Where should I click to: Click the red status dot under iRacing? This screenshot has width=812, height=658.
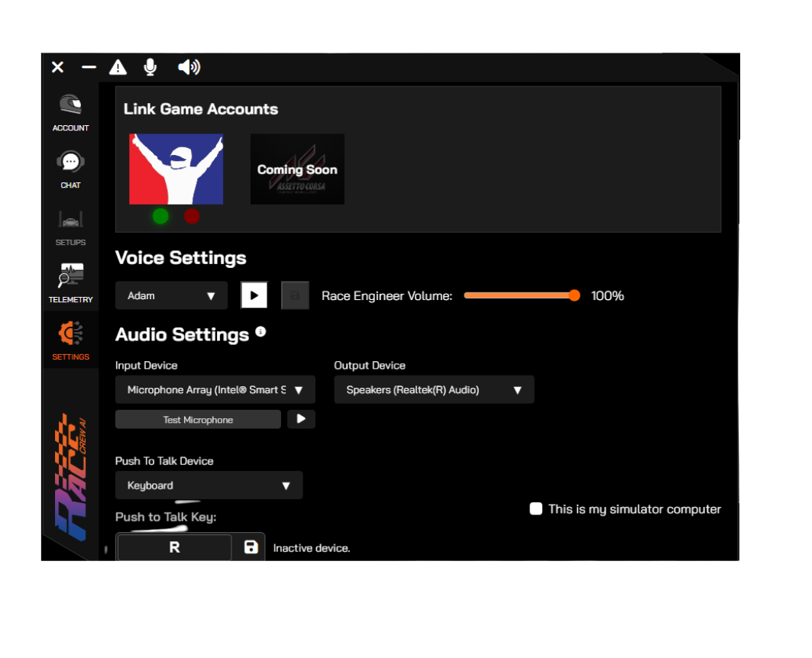192,216
